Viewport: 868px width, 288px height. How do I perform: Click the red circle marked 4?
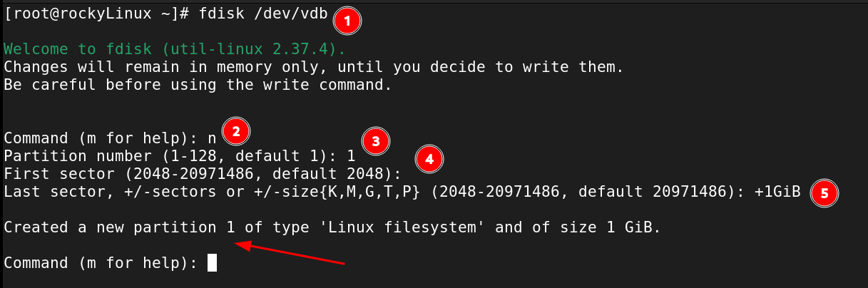(429, 159)
